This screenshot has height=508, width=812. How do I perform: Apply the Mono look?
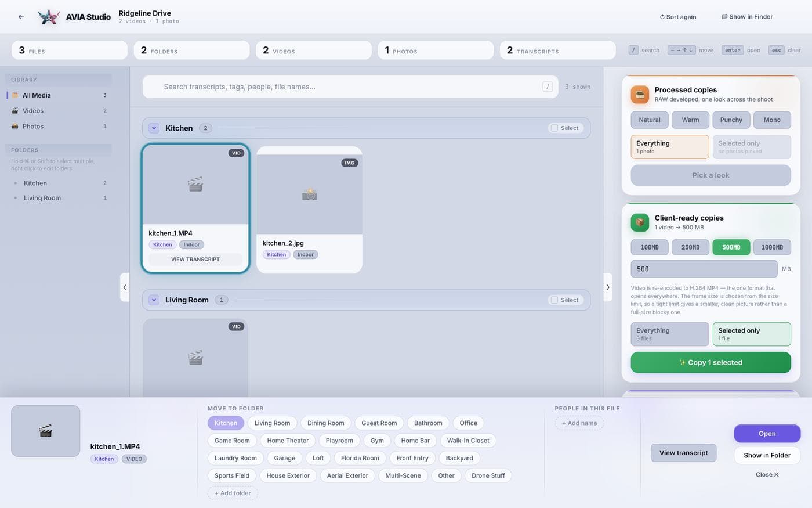point(772,120)
